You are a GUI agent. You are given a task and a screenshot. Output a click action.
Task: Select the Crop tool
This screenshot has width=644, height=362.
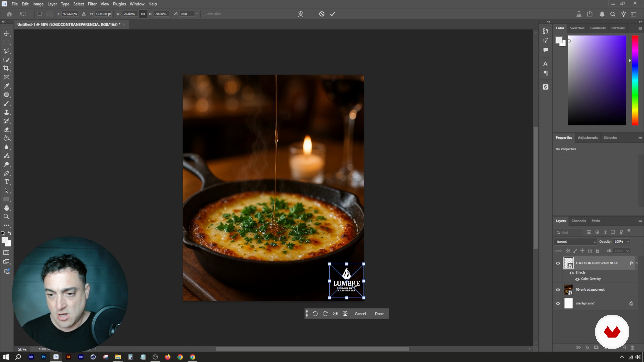[x=7, y=68]
